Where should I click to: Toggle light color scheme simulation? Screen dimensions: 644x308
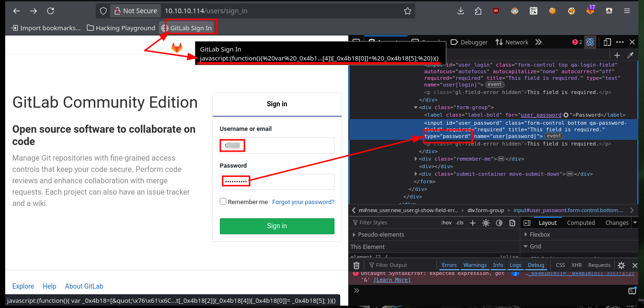[485, 223]
